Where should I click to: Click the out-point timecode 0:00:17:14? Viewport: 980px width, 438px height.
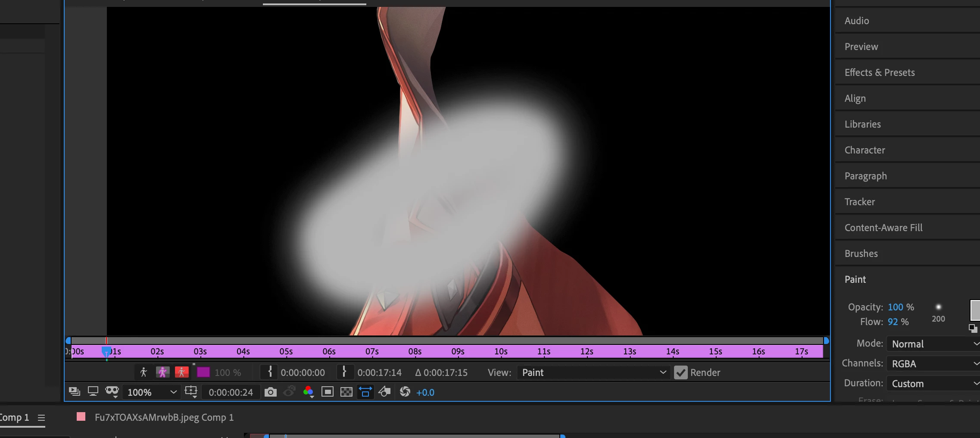tap(379, 372)
